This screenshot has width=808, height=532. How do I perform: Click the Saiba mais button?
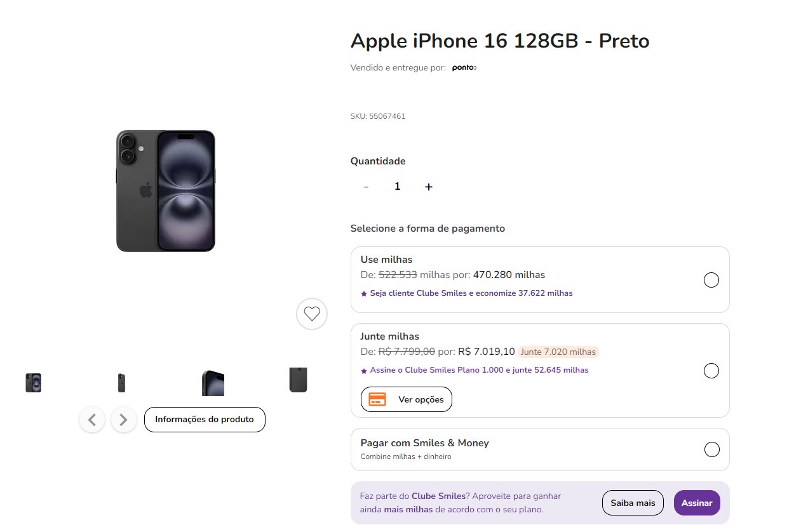pos(633,503)
